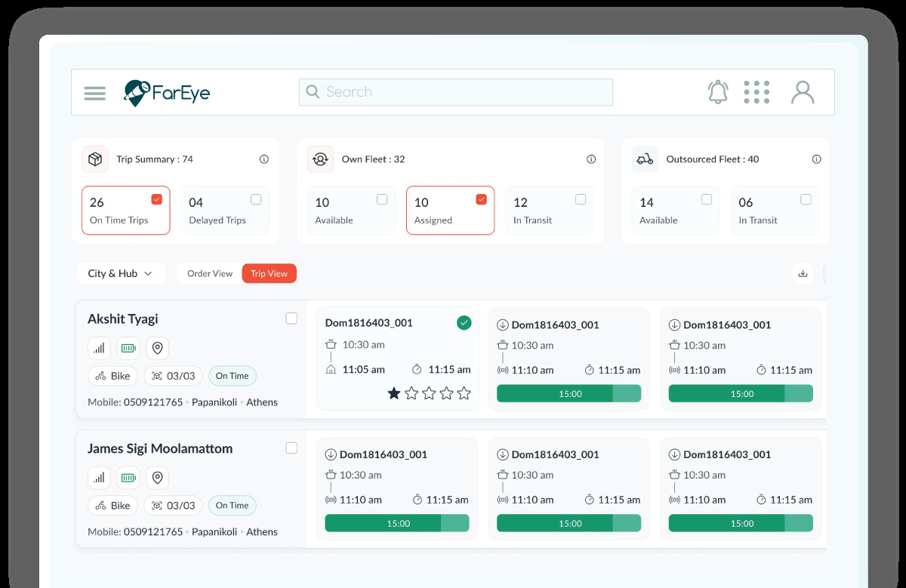Select the Trip View tab

[269, 273]
